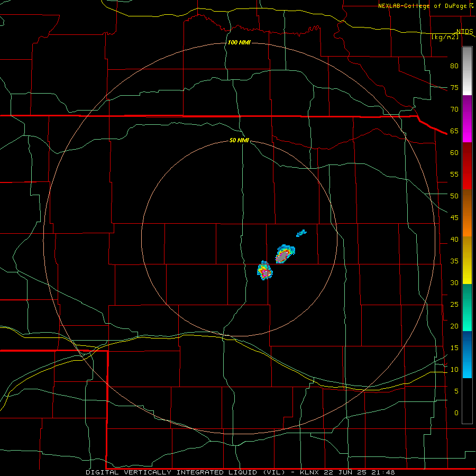Viewport: 476px width, 476px height.
Task: Select the "65" value on the VIL scale
Action: [454, 131]
